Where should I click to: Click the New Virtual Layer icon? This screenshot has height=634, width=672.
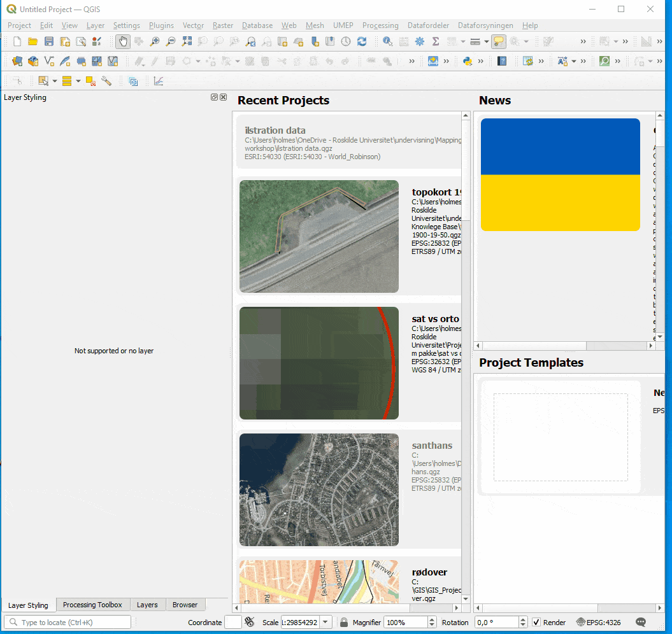(113, 61)
